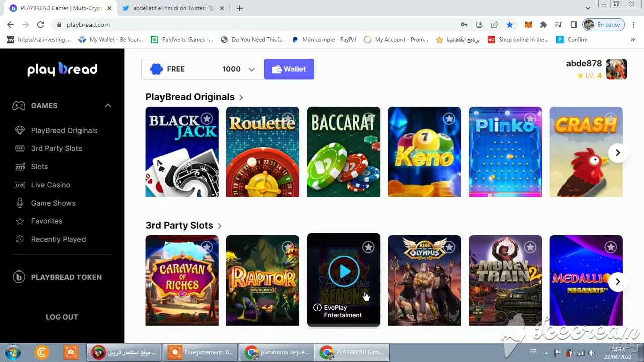
Task: Open the Baccarat game thumbnail
Action: 344,152
